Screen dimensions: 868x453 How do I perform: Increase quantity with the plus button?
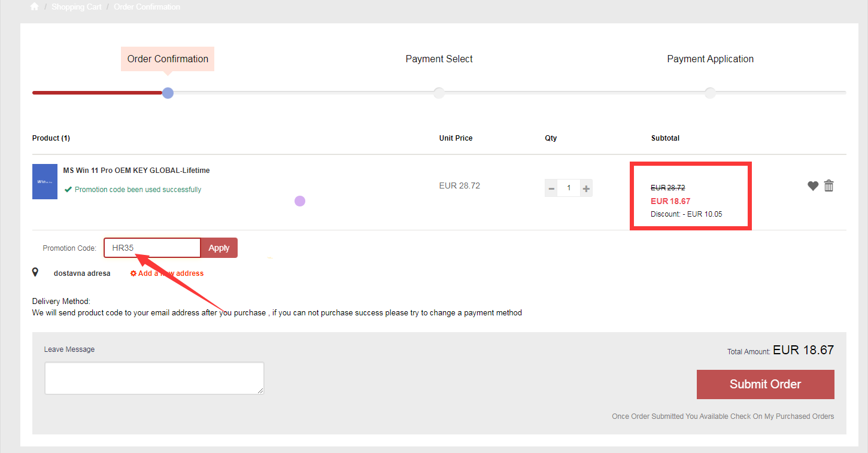[x=586, y=189]
